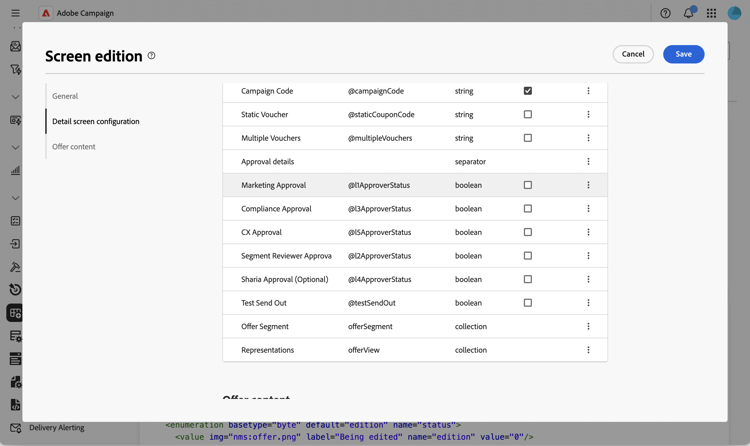Jump to the Offer content section

74,147
